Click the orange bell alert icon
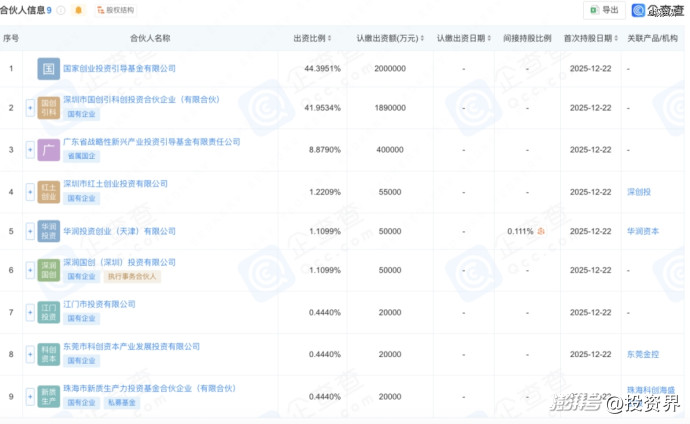Image resolution: width=690 pixels, height=424 pixels. [79, 10]
